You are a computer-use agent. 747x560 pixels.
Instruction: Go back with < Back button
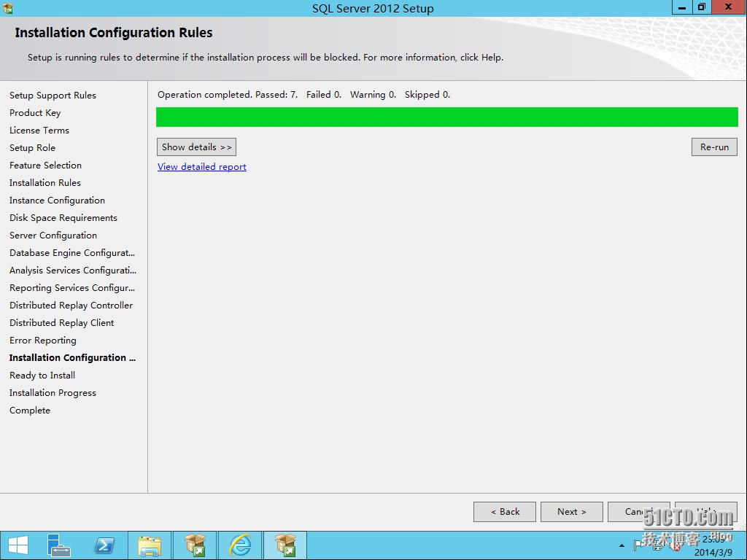505,512
